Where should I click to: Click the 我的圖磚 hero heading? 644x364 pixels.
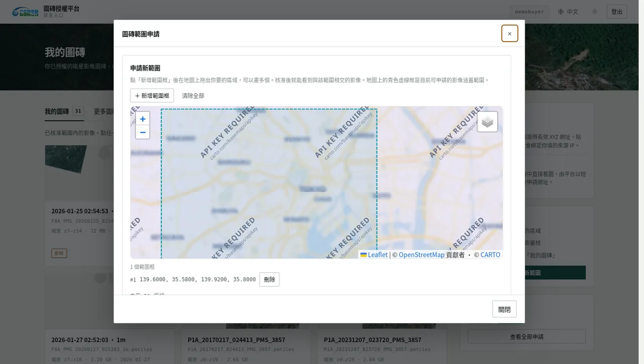[65, 52]
